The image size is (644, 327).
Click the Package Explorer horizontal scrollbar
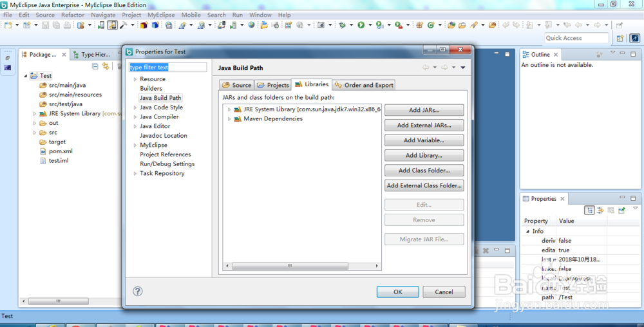tap(59, 301)
